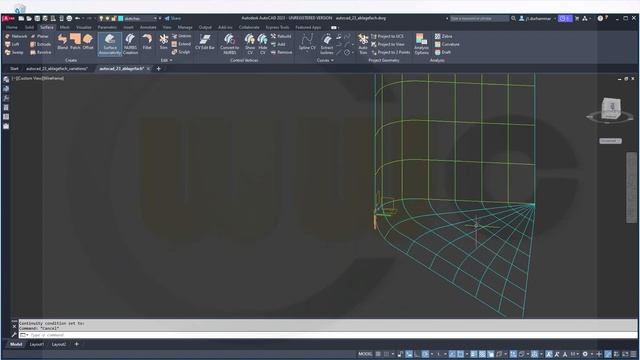Click Rebuild control vertices
Screen dimensions: 640x360
click(x=281, y=36)
